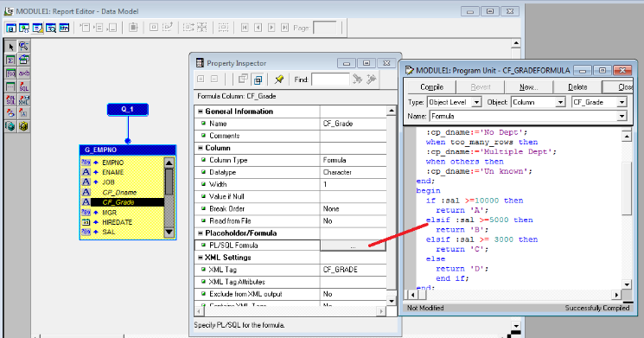
Task: Collapse the Column property section
Action: (201, 148)
